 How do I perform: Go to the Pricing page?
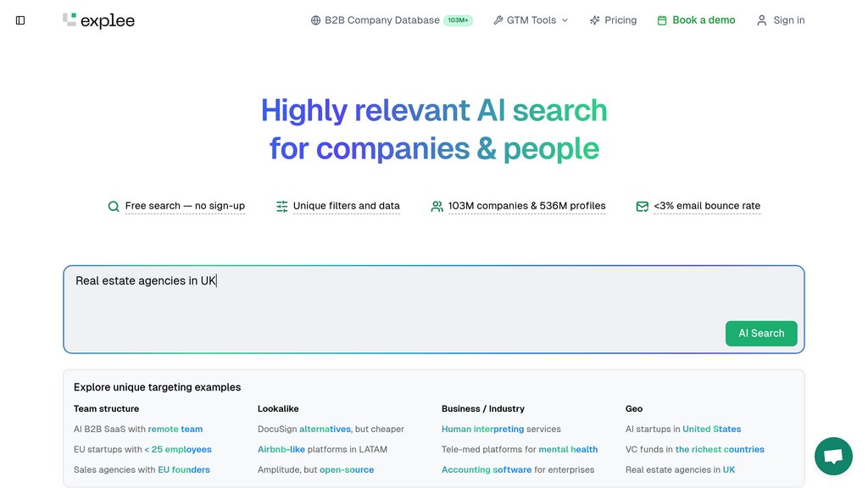click(614, 20)
